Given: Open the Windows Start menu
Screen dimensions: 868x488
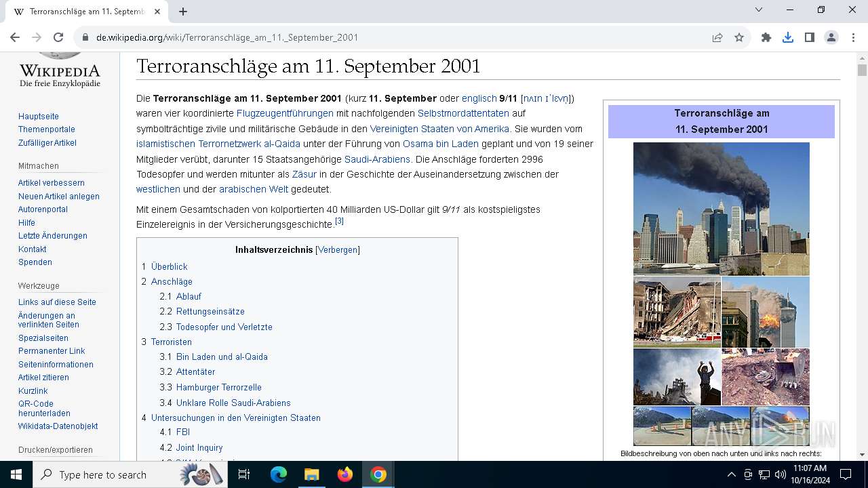Looking at the screenshot, I should click(x=16, y=474).
